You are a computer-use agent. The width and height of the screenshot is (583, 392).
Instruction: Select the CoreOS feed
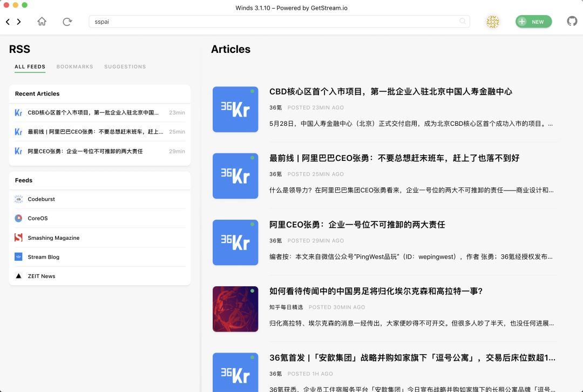point(100,218)
